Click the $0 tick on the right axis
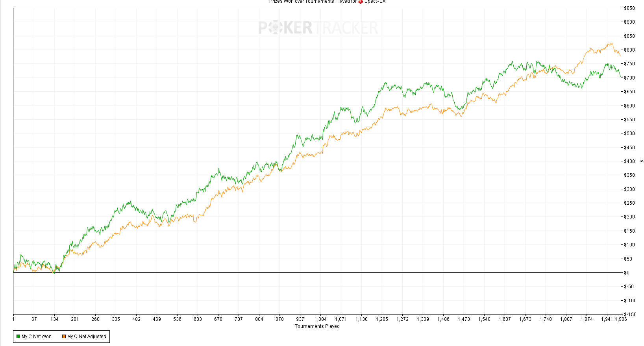The width and height of the screenshot is (644, 346). pyautogui.click(x=627, y=272)
